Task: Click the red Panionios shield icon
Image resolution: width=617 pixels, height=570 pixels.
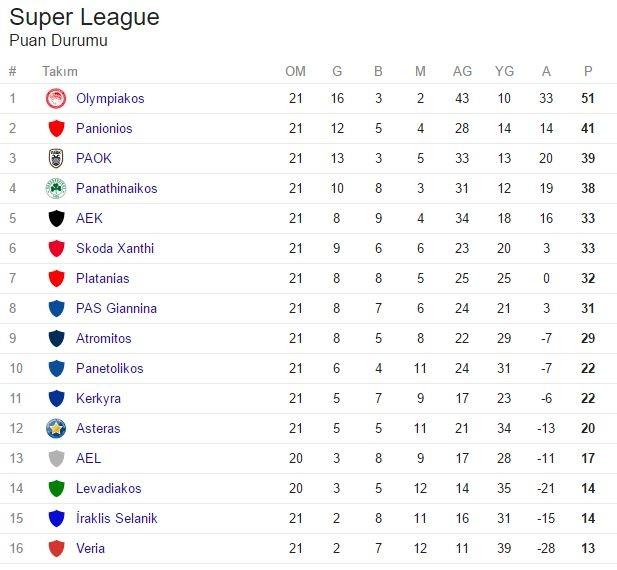Action: (x=56, y=129)
